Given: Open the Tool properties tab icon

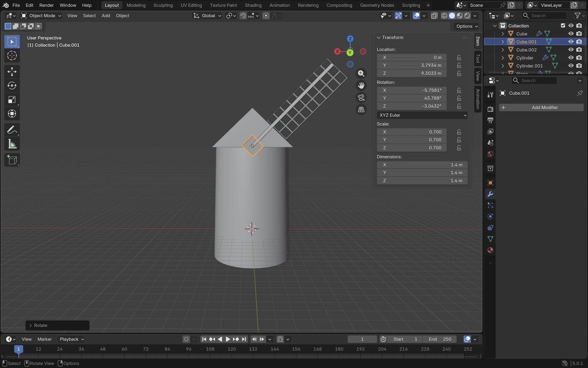Looking at the screenshot, I should [490, 95].
